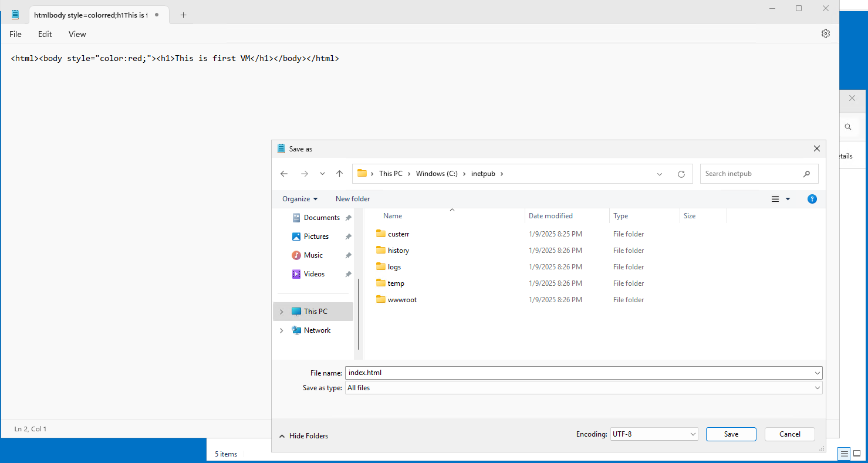Open File name history dropdown
The image size is (868, 463).
818,373
